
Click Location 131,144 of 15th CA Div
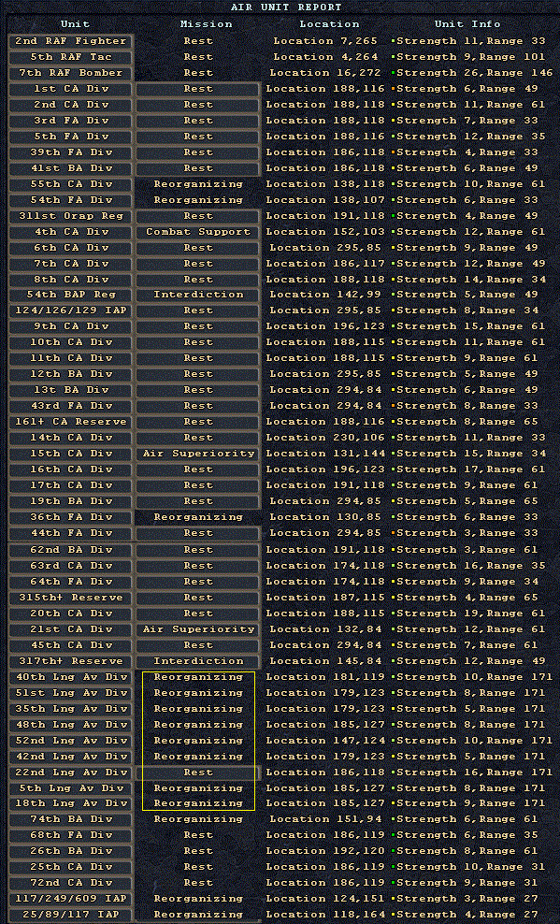pos(325,454)
